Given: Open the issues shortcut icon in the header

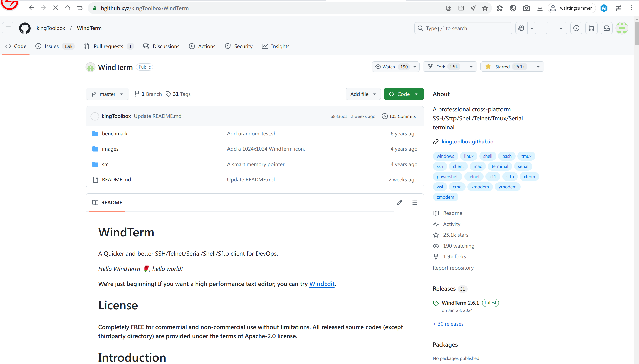Looking at the screenshot, I should tap(576, 28).
